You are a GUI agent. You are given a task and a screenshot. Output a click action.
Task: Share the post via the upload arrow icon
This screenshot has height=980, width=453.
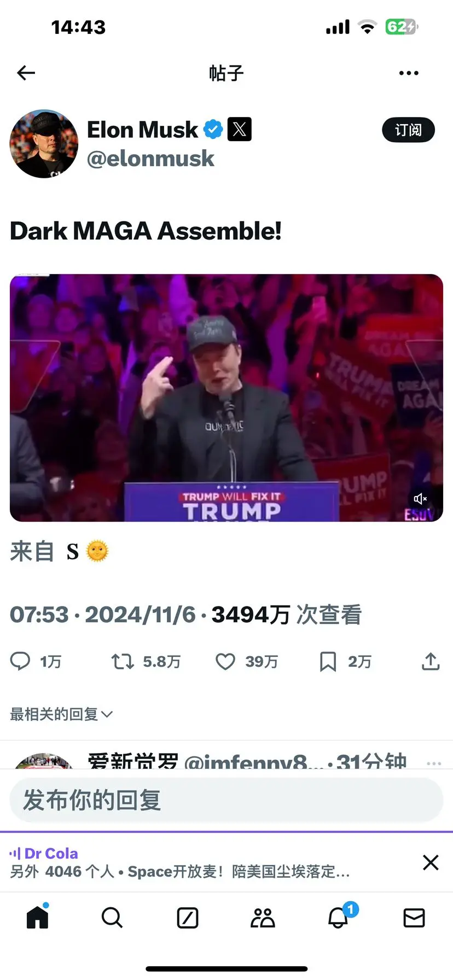[431, 661]
